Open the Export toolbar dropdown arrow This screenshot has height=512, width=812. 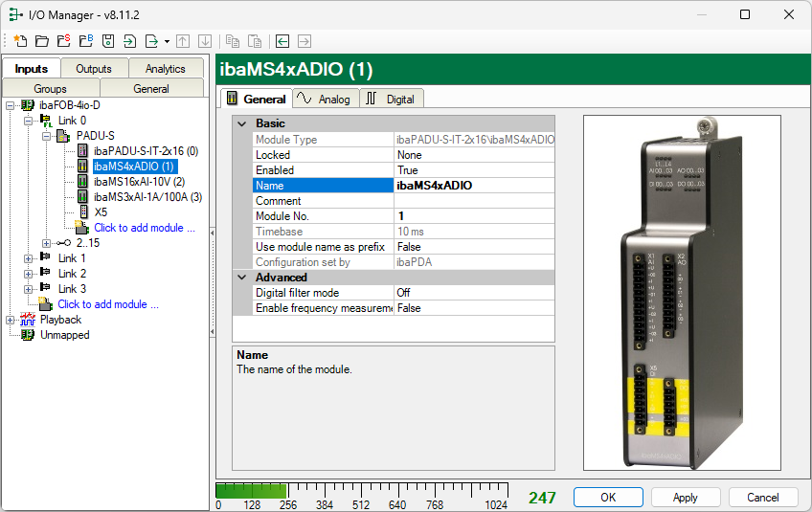click(167, 41)
